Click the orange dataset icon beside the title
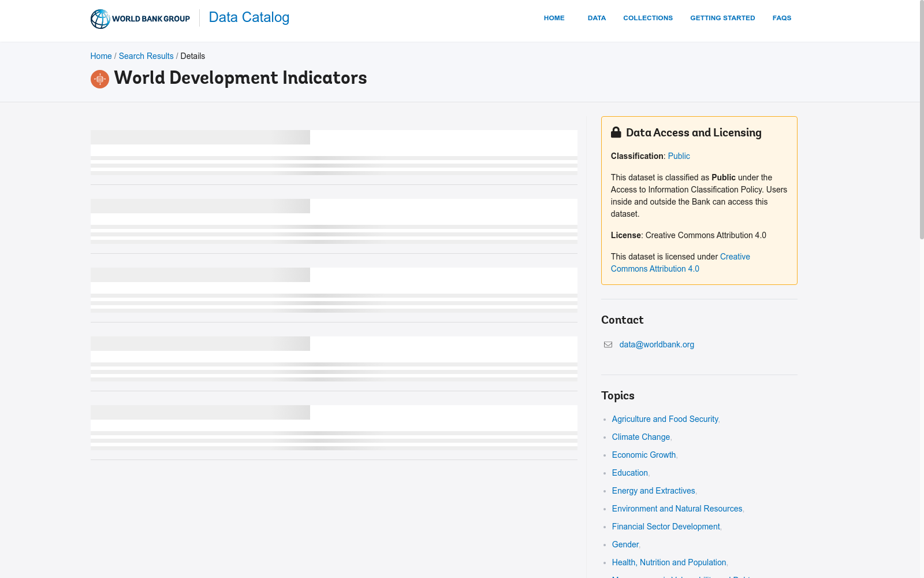 (100, 79)
